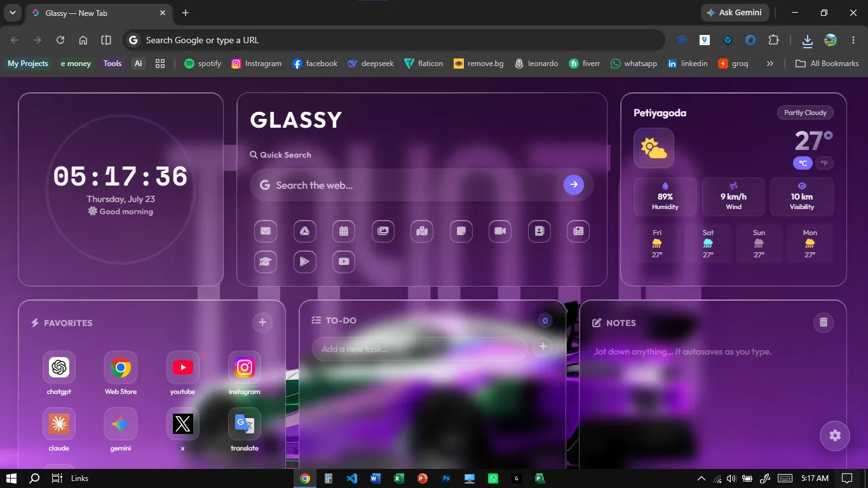Open the e money bookmark folder
Viewport: 868px width, 488px height.
(x=76, y=64)
